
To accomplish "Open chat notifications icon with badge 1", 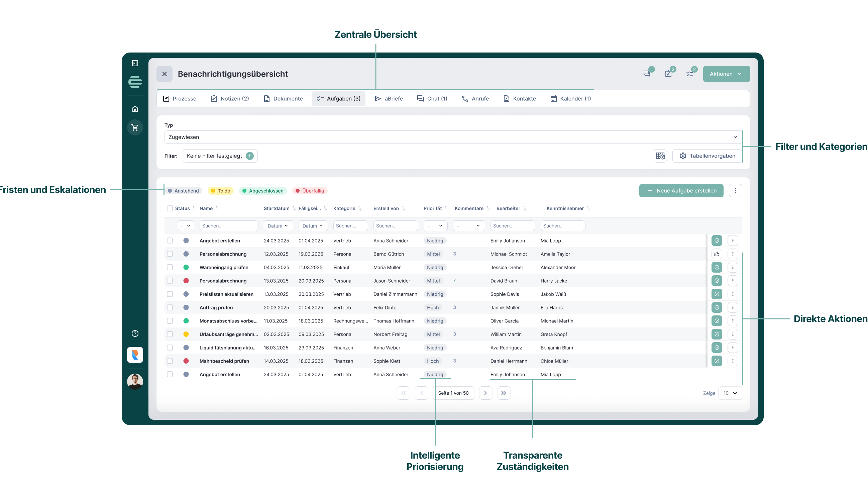I will (647, 74).
